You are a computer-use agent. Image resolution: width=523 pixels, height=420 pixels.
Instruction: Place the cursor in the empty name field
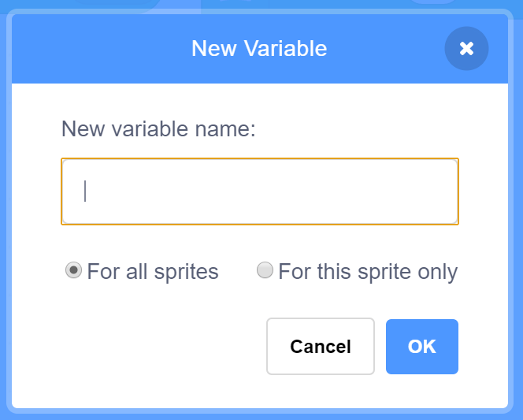point(260,191)
